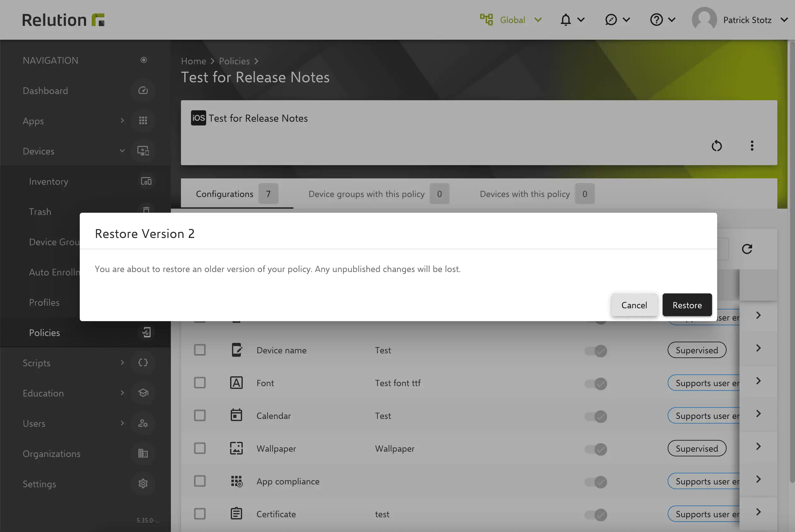The image size is (795, 532).
Task: Expand the Font configuration row chevron
Action: pyautogui.click(x=758, y=381)
